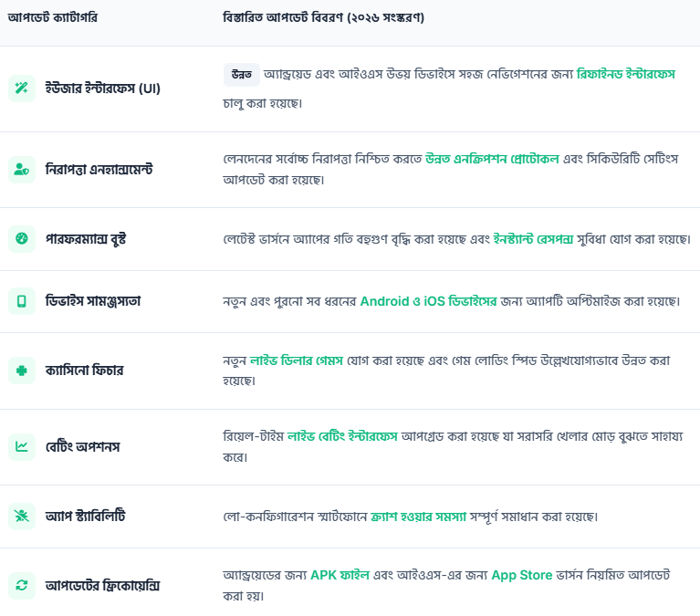Screen dimensions: 700x616
Task: Click the line chart betting options icon
Action: click(x=21, y=446)
